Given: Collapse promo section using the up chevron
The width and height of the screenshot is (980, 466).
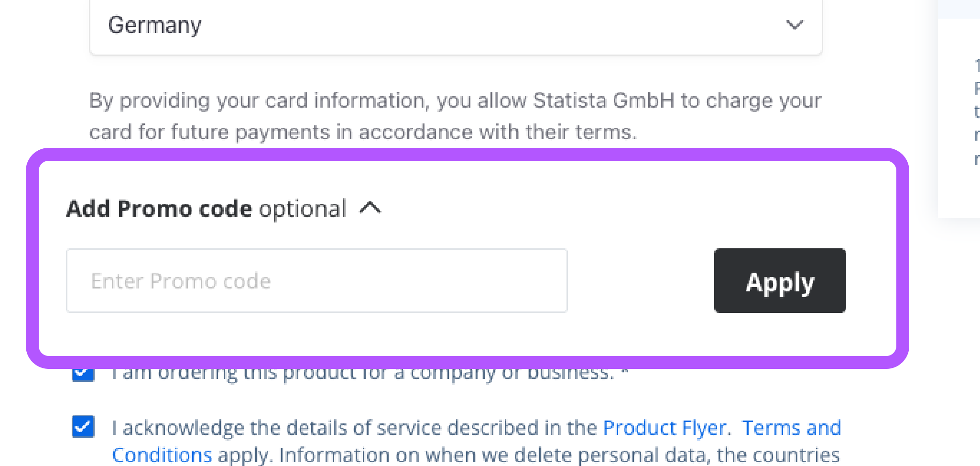Looking at the screenshot, I should point(370,208).
